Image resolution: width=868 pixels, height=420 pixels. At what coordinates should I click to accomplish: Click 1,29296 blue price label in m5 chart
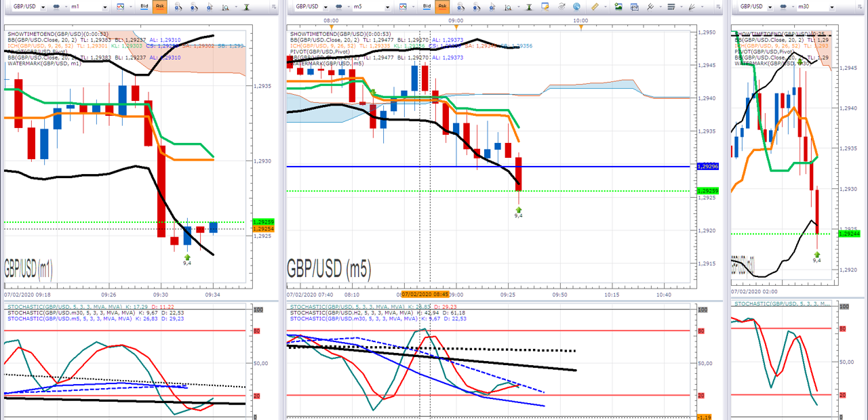coord(708,166)
